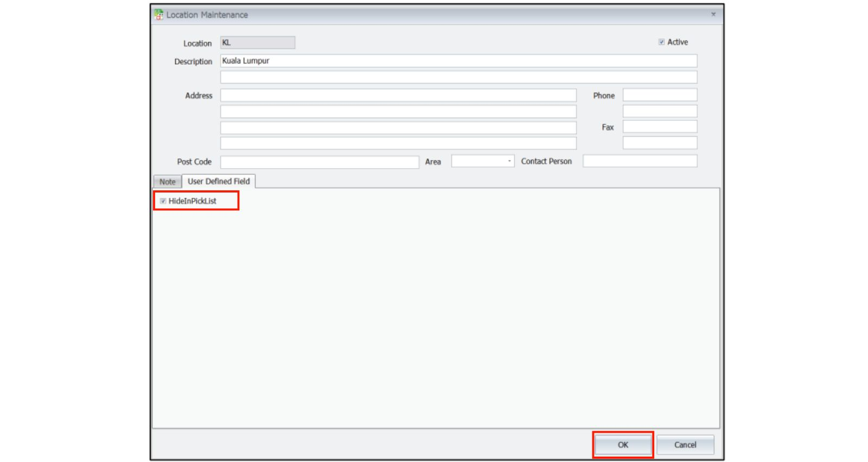Click the second Phone number field
The height and width of the screenshot is (462, 868).
coord(659,111)
